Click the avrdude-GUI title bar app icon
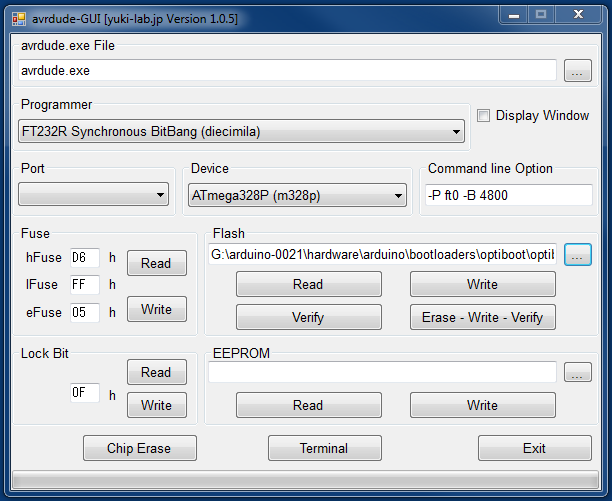 click(x=18, y=19)
